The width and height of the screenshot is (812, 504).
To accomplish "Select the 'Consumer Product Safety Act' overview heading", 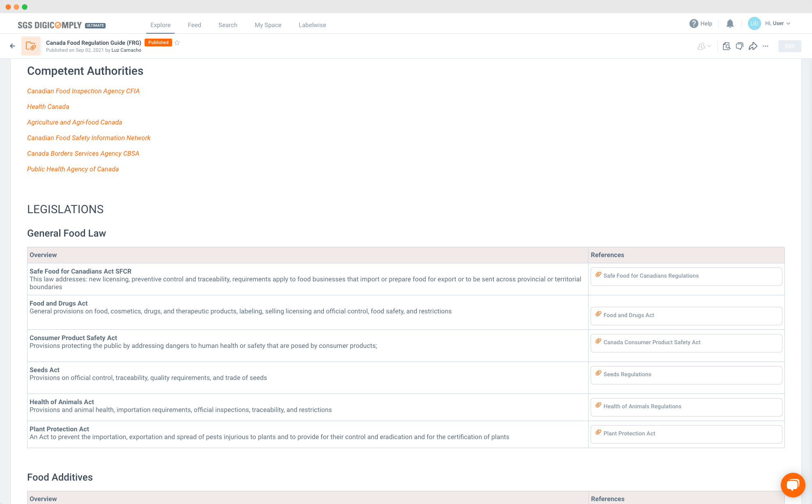I will tap(73, 338).
